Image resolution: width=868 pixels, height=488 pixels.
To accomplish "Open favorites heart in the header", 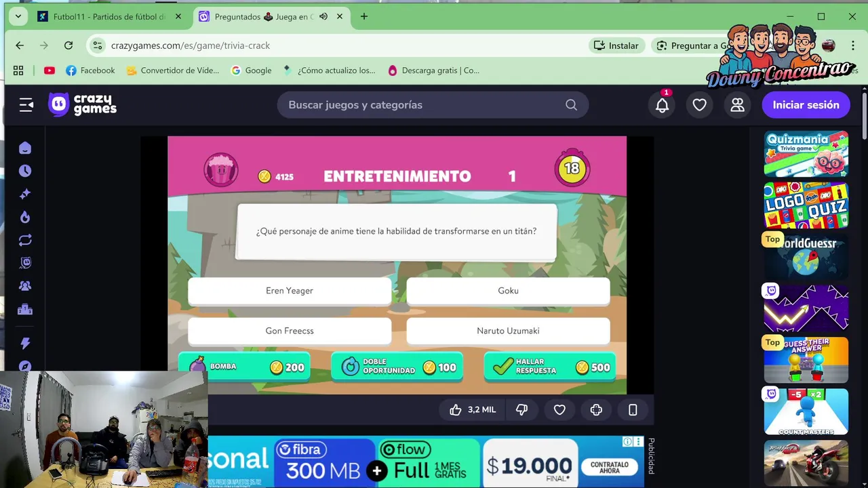I will [x=699, y=104].
